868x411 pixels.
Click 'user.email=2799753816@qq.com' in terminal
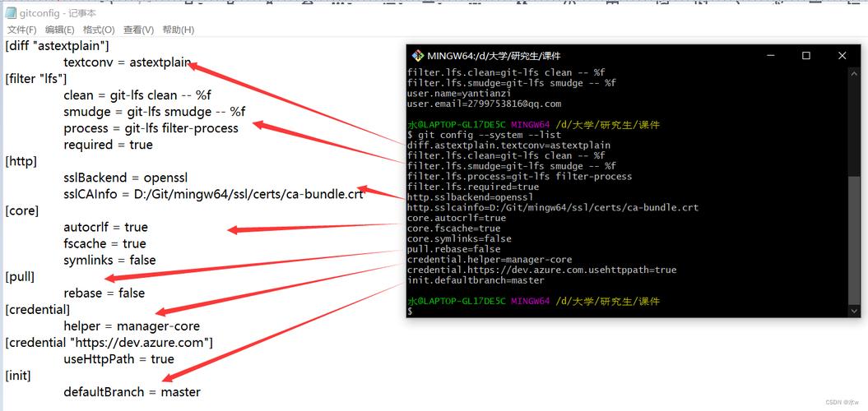point(484,104)
